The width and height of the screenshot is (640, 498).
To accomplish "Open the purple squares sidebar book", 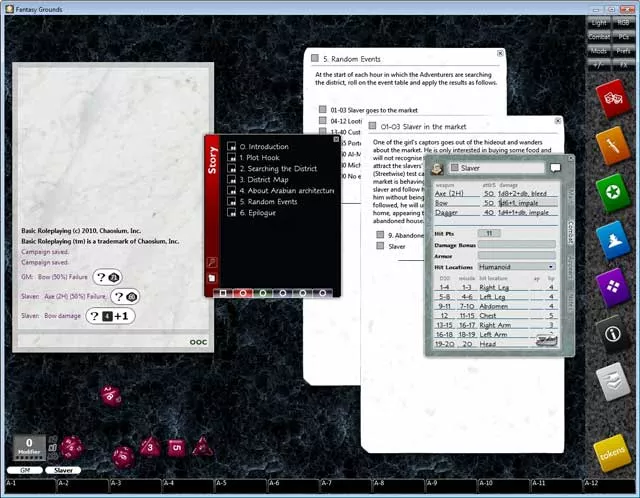I will [x=613, y=287].
